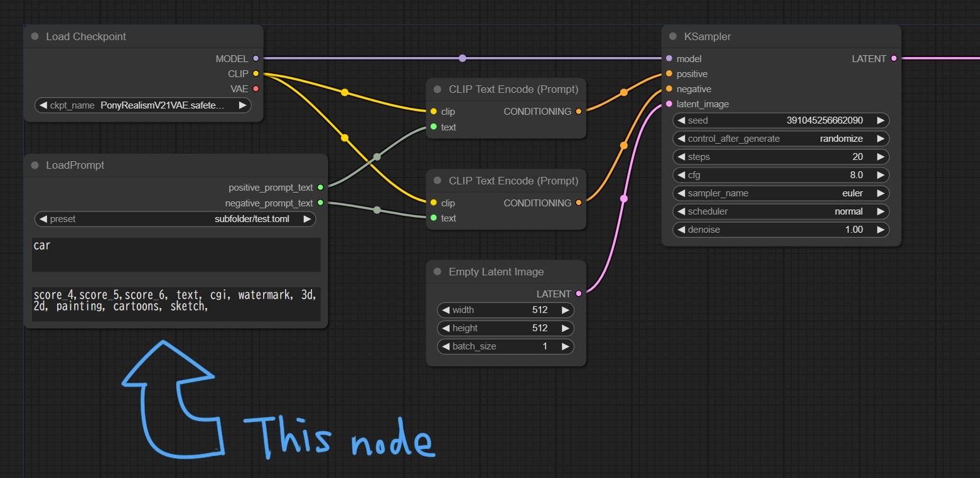980x478 pixels.
Task: Cycle control_after_generate with right arrow
Action: click(x=881, y=139)
